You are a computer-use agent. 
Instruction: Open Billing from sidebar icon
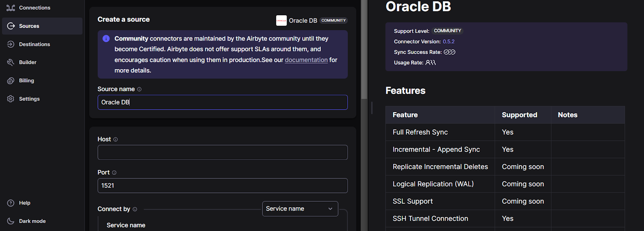pos(11,81)
